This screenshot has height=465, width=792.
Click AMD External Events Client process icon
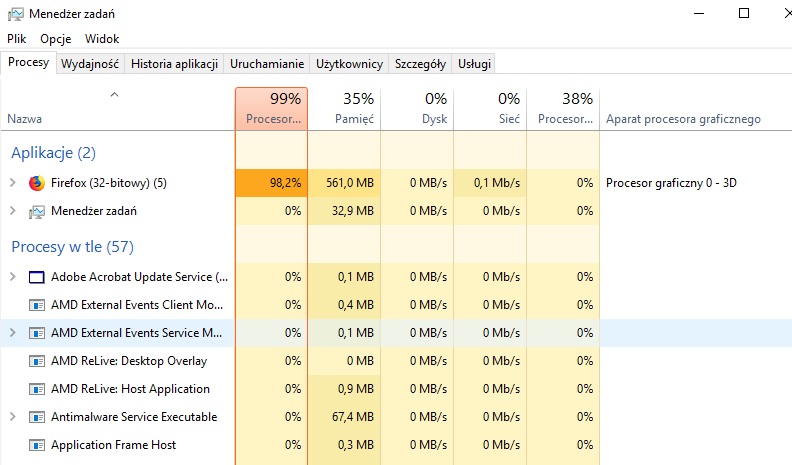click(x=36, y=305)
